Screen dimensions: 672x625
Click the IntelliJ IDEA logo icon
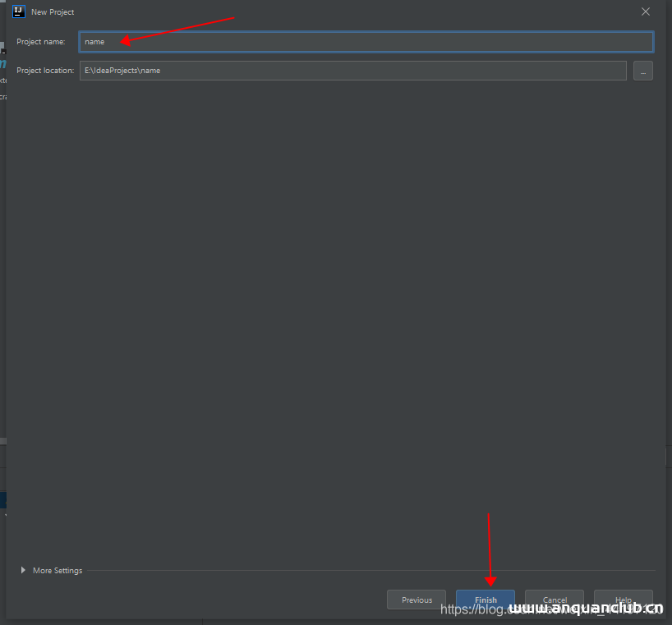(19, 11)
